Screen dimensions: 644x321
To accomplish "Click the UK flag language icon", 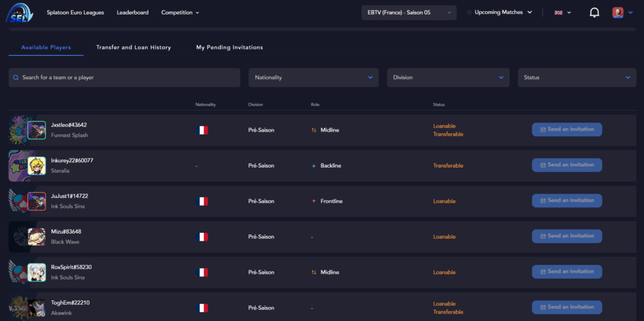I will click(558, 13).
